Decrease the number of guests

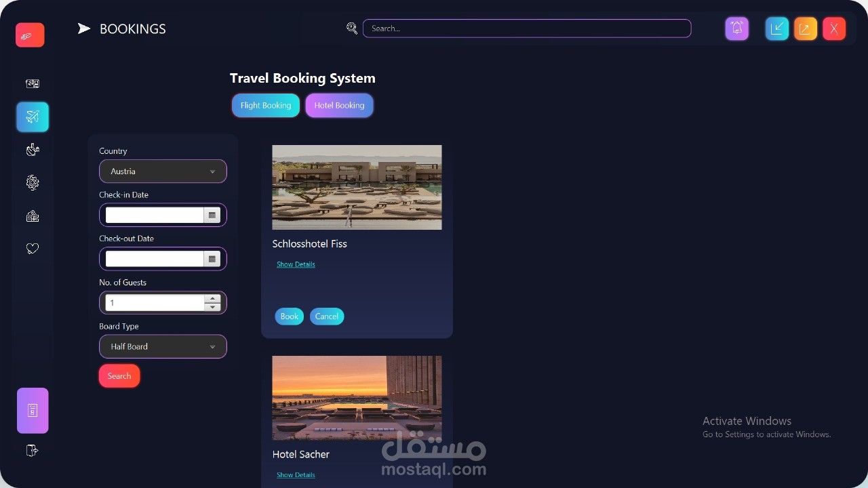click(x=213, y=307)
